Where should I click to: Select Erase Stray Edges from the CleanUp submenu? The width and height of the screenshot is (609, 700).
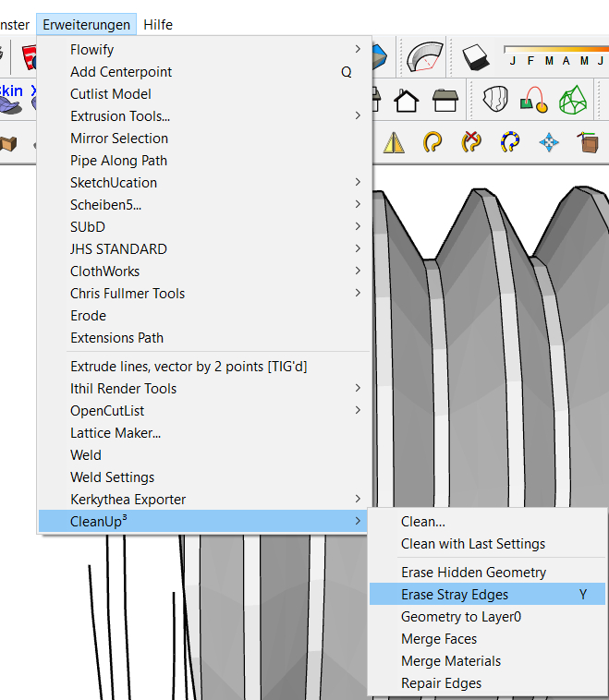pos(455,595)
